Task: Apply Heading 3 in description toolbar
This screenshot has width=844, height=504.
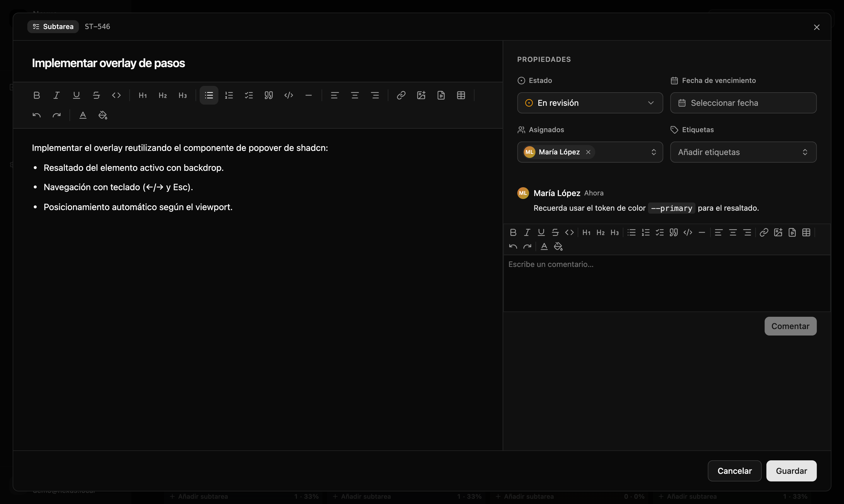Action: point(183,96)
